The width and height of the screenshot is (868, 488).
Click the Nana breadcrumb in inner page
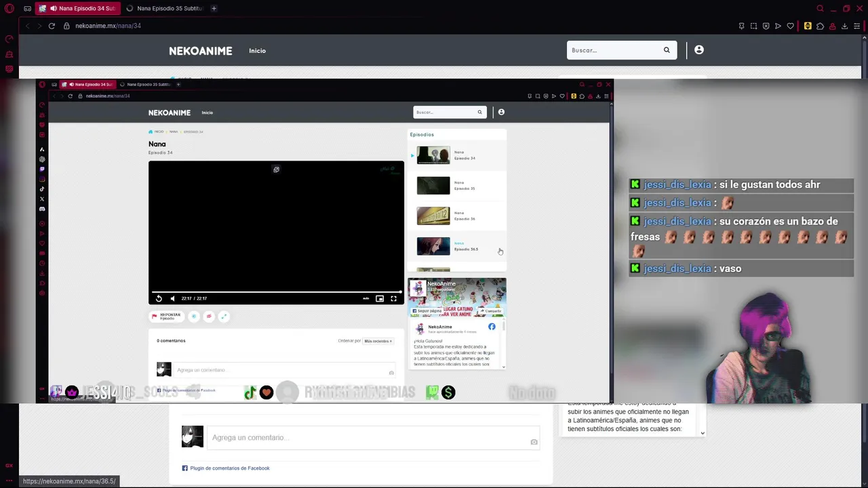click(174, 131)
